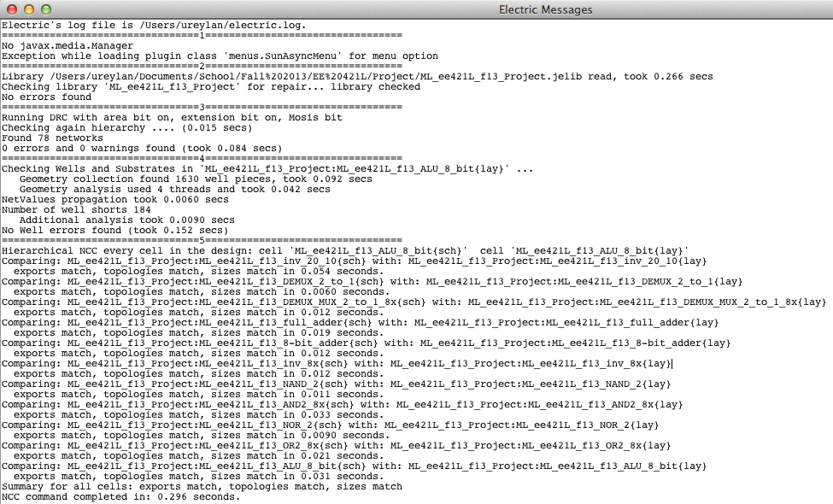The image size is (833, 504).
Task: Click the Comparing full_adder line
Action: [x=361, y=322]
